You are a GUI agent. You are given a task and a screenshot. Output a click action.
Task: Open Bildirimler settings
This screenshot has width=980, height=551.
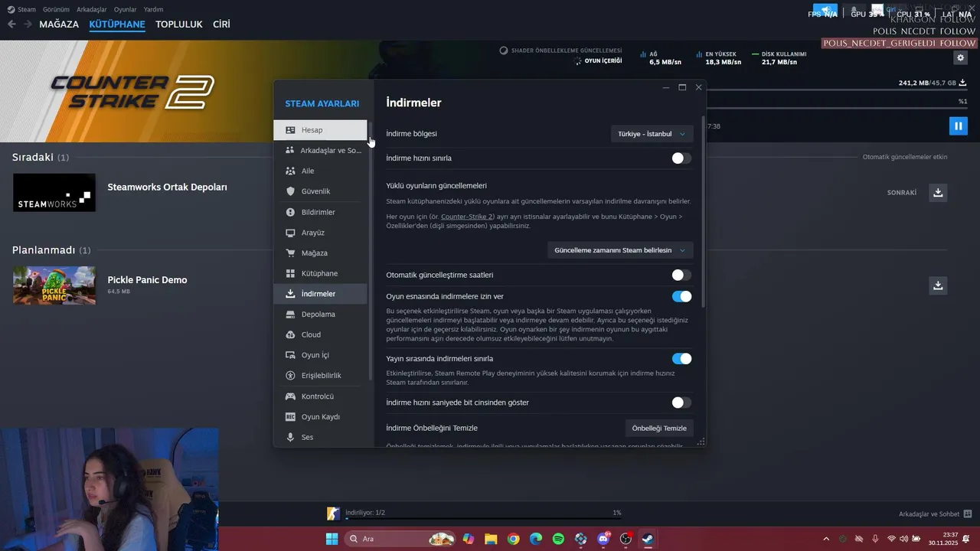point(320,212)
